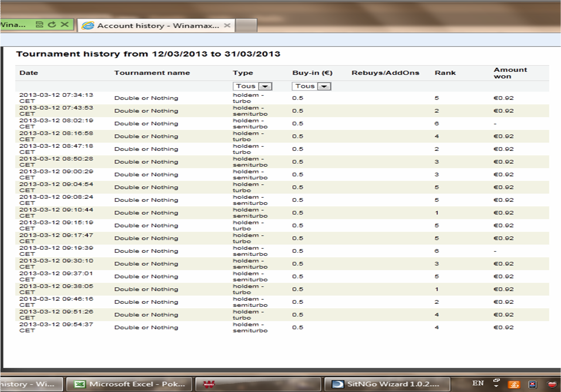Click the tray icon with red X
Viewport: 561px width, 392px height.
[532, 384]
